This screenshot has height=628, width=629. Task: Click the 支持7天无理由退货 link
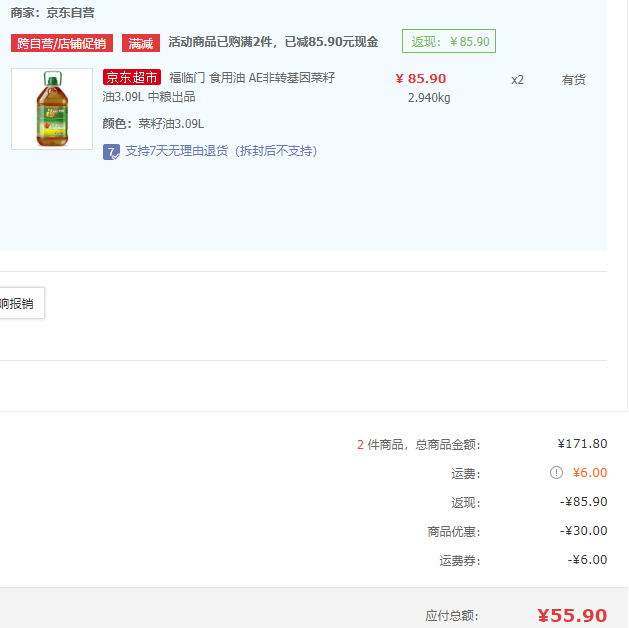[x=220, y=152]
